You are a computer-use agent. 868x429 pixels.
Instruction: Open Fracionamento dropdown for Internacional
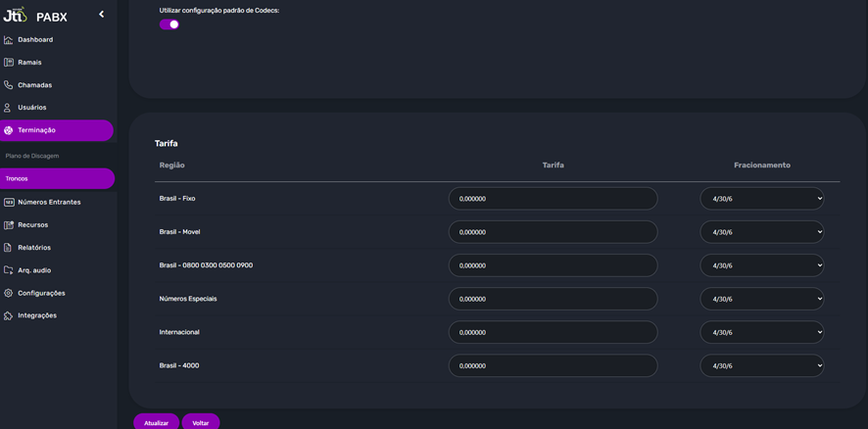(761, 332)
